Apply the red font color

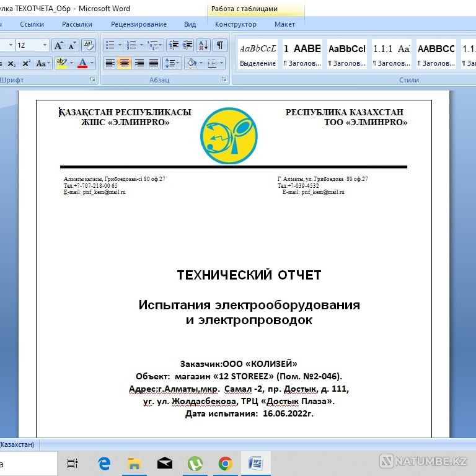point(82,63)
